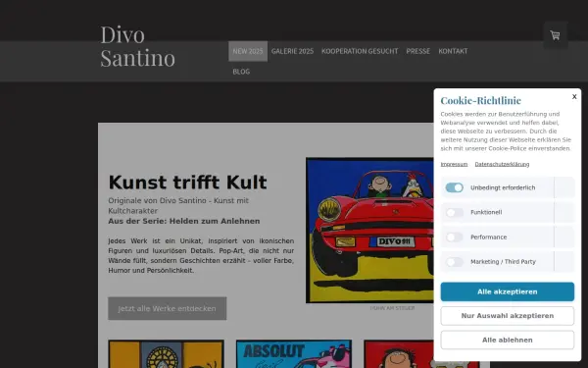
Task: Click the 'Unbedingt erforderlich' label
Action: click(x=503, y=187)
